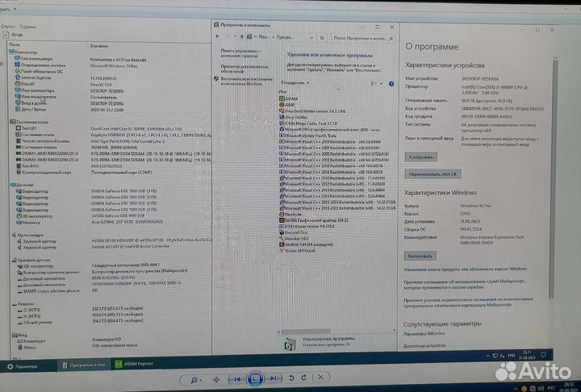Select Unlocker 1.9.2 entry
Screen dimensions: 581x392
[x=294, y=239]
